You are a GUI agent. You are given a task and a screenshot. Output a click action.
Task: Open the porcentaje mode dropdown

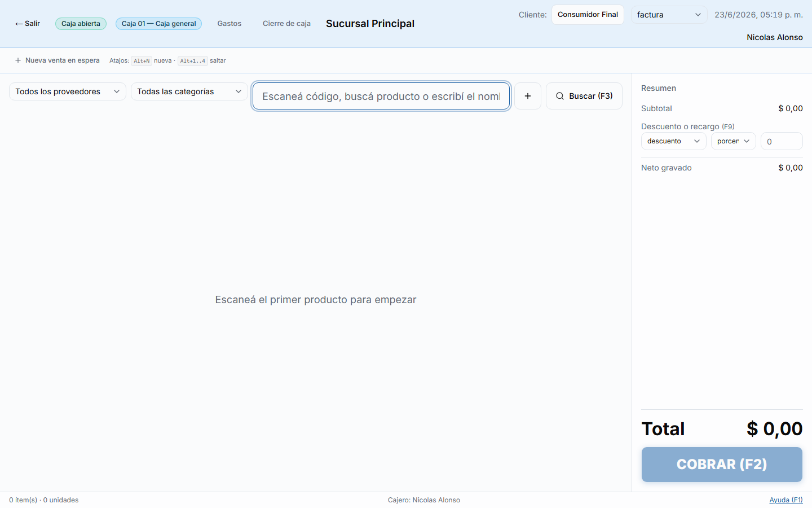pos(733,141)
